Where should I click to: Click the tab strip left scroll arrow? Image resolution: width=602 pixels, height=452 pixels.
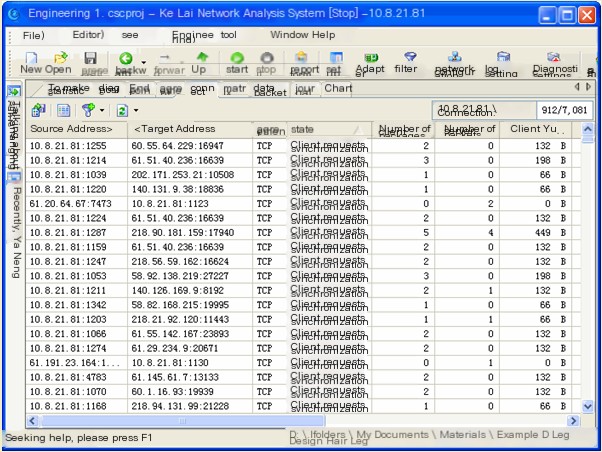pos(577,87)
